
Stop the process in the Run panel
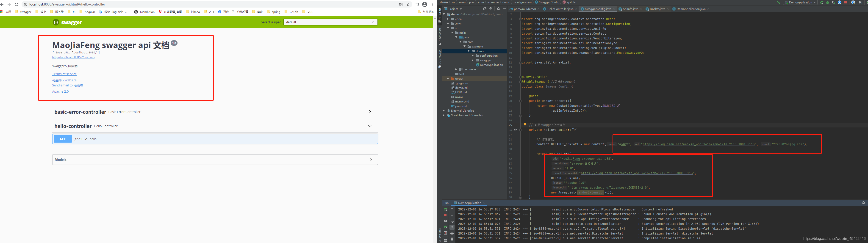[445, 215]
